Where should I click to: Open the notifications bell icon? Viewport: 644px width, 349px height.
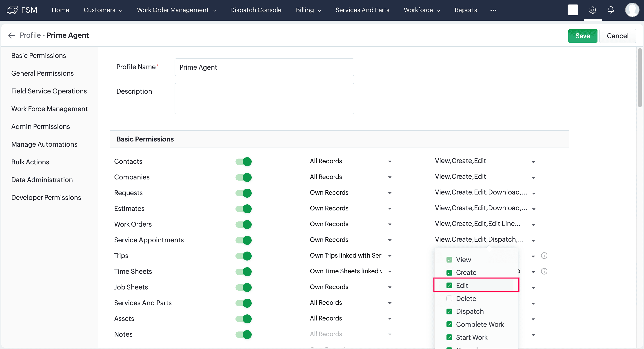tap(611, 10)
